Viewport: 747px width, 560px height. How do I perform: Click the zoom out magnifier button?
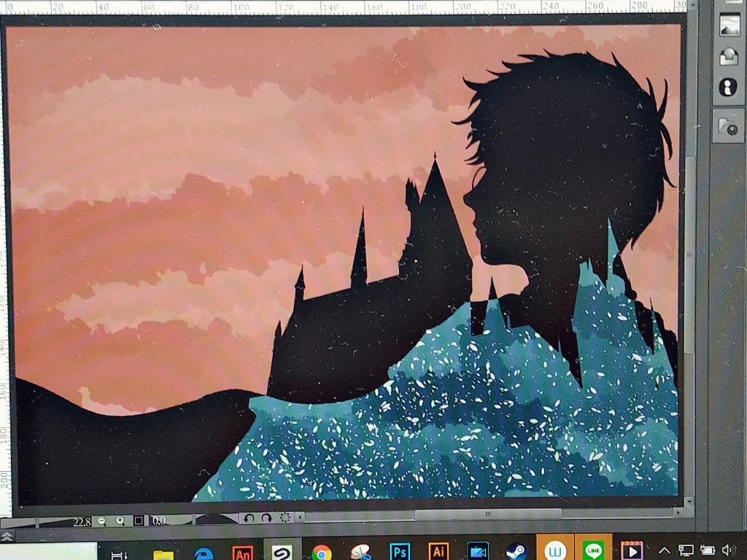(101, 521)
